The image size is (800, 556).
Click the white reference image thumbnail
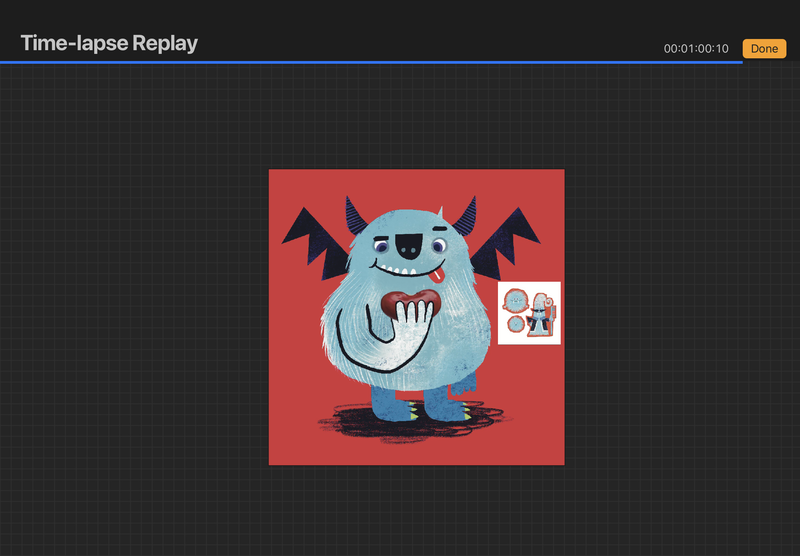click(529, 313)
